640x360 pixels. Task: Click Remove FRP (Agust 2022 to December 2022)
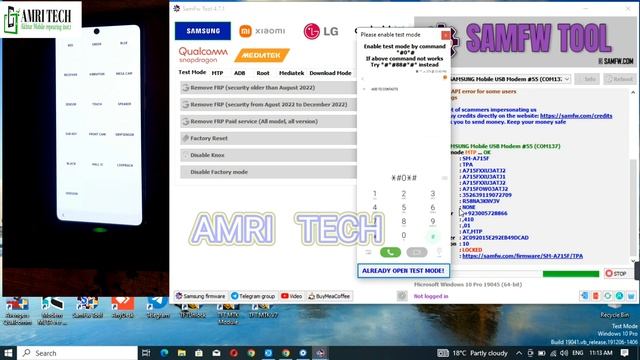point(268,104)
